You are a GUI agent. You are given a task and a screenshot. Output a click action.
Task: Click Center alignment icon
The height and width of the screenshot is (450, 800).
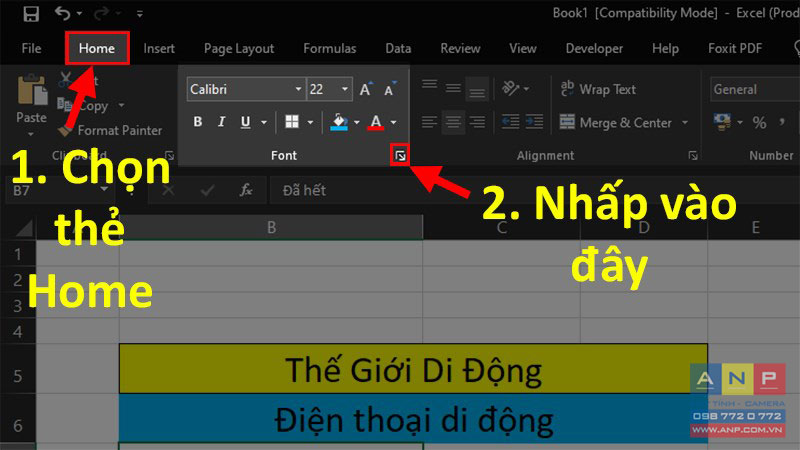click(453, 122)
